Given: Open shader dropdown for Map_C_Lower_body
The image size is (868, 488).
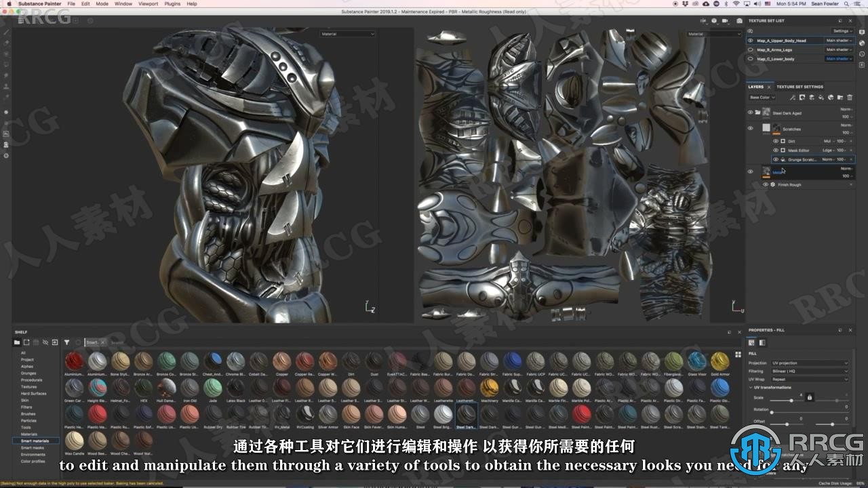Looking at the screenshot, I should pos(838,58).
